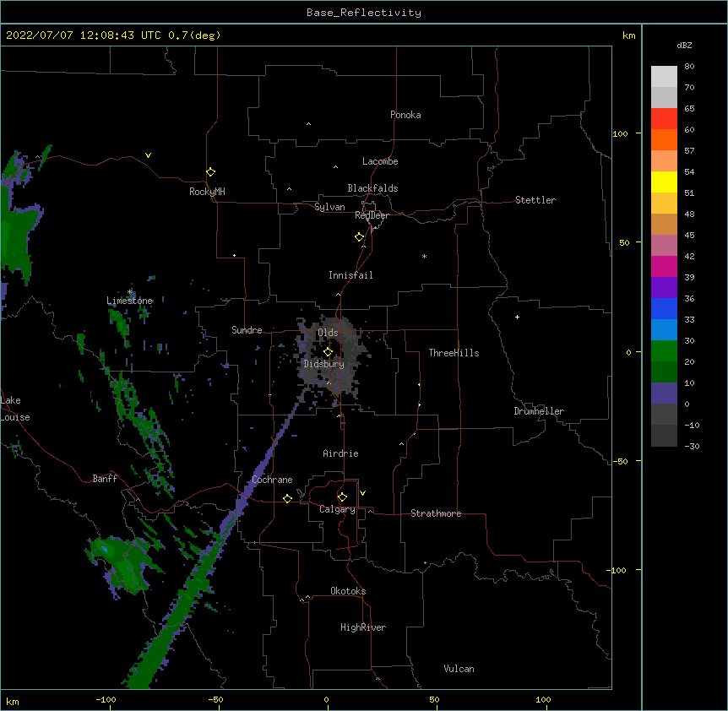Click the yellow station marker near RockyMH
Viewport: 728px width, 711px height.
pyautogui.click(x=210, y=172)
